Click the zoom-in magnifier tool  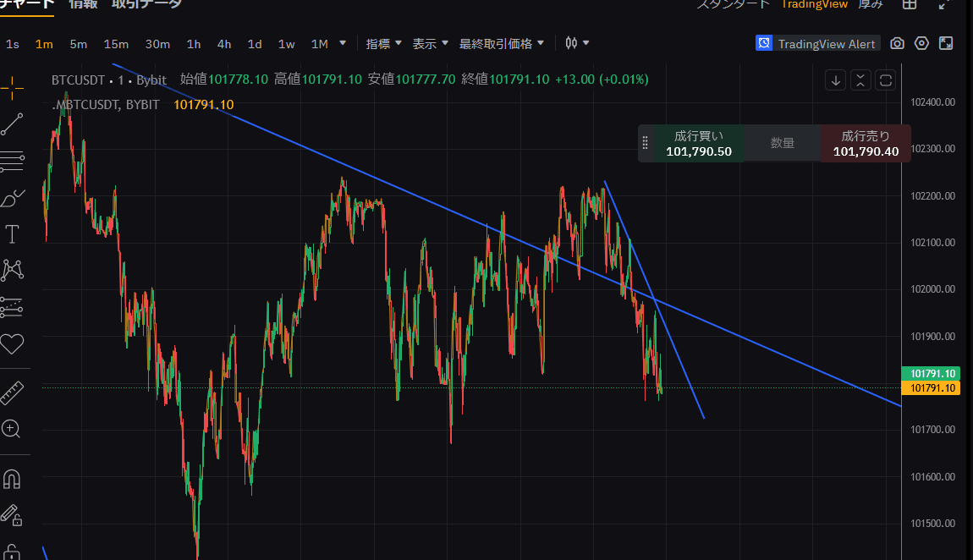click(x=12, y=429)
